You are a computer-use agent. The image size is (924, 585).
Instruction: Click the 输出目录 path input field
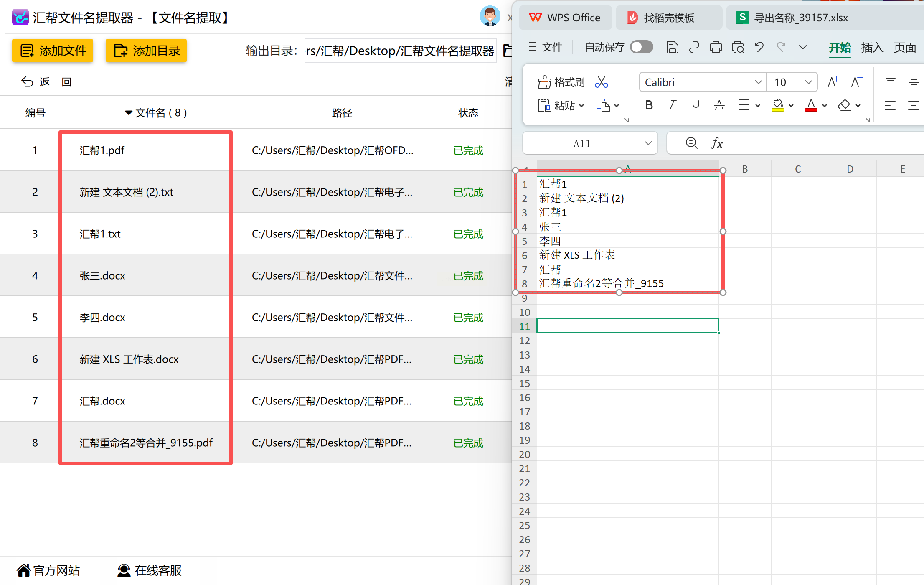tap(400, 51)
